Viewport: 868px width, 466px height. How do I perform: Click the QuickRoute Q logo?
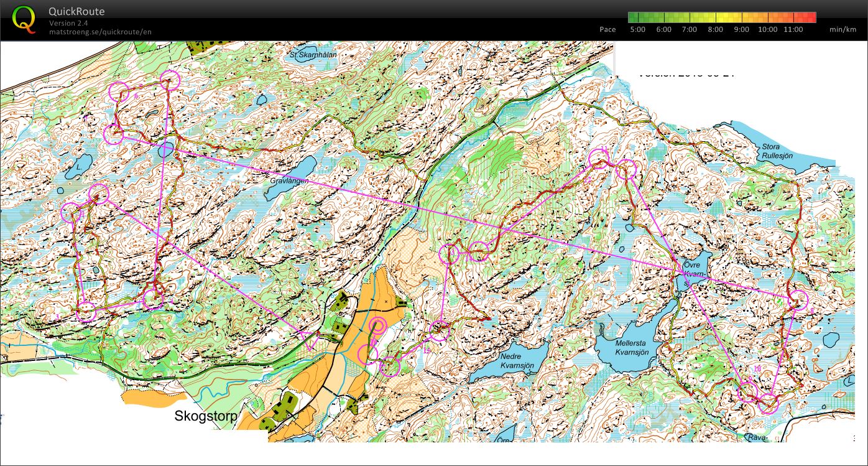pos(24,19)
